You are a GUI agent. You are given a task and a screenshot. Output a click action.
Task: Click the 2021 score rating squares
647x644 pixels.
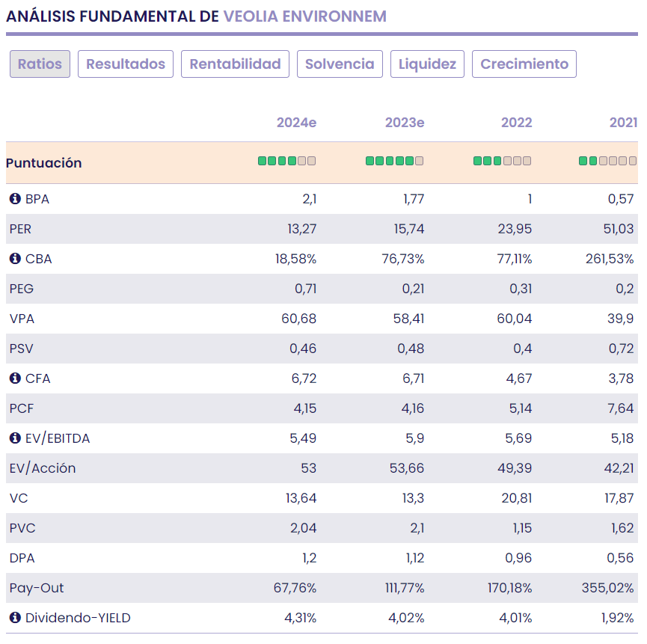coord(607,161)
